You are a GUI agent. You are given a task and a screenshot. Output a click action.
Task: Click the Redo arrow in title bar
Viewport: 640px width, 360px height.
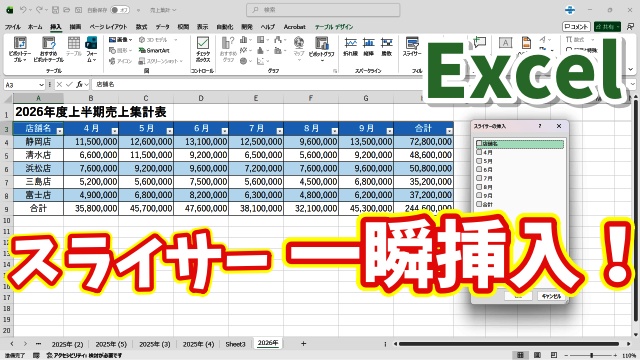pyautogui.click(x=39, y=9)
